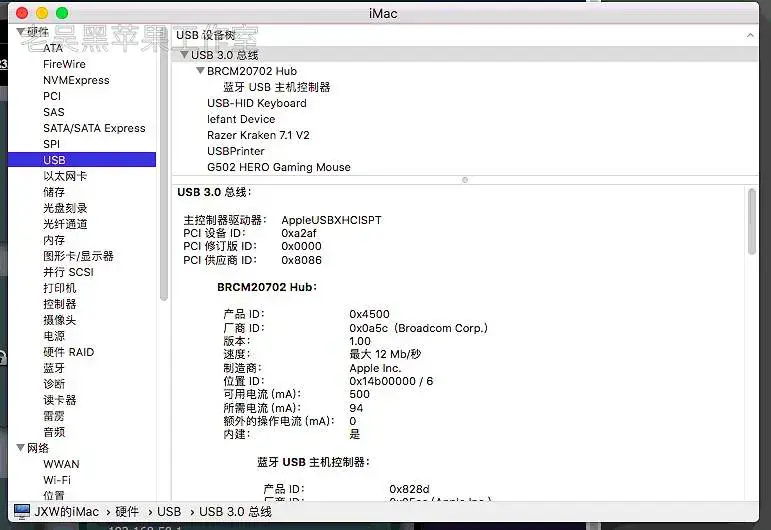Select 雷雳 Thunderbolt in the sidebar

(x=54, y=416)
